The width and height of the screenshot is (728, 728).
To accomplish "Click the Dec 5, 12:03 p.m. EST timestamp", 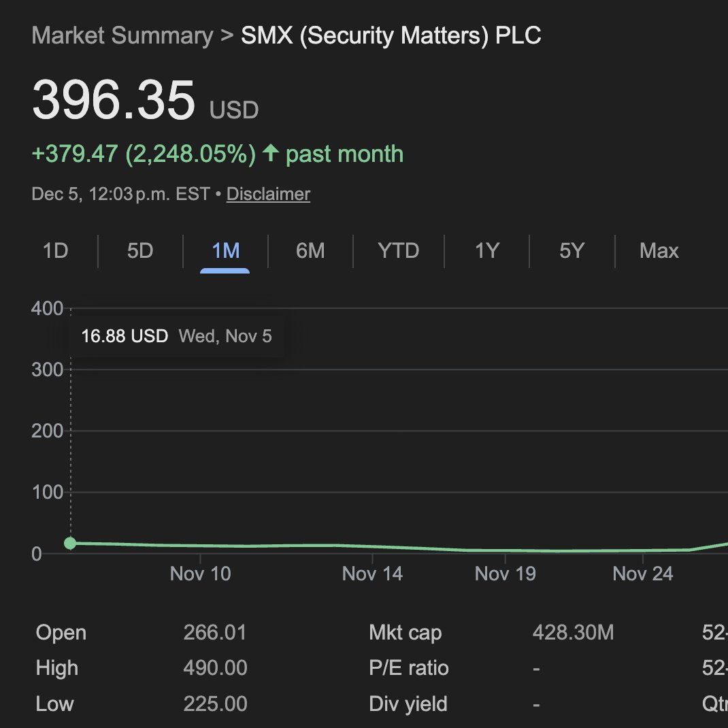I will coord(120,194).
